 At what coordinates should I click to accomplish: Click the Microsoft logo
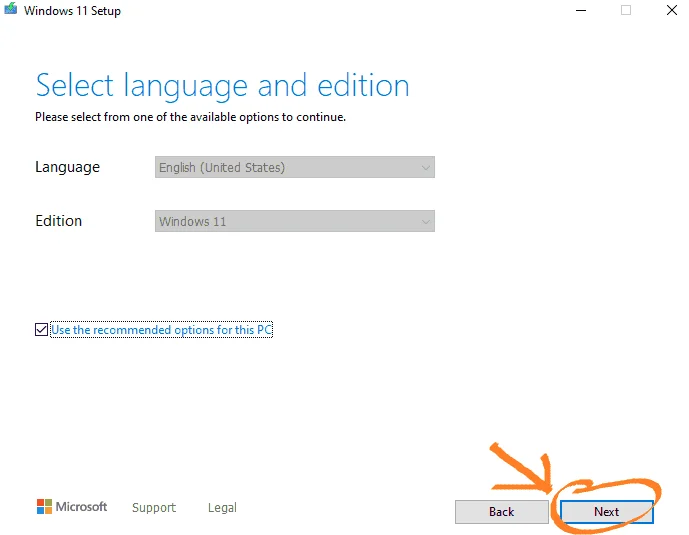click(72, 506)
